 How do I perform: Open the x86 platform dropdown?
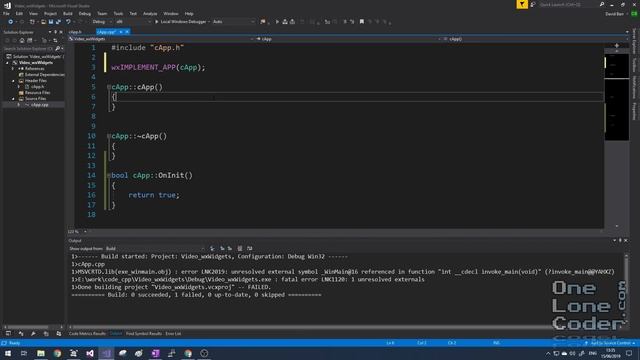coord(133,22)
